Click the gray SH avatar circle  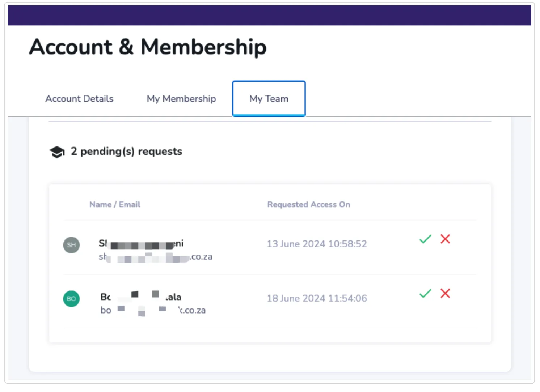click(71, 245)
